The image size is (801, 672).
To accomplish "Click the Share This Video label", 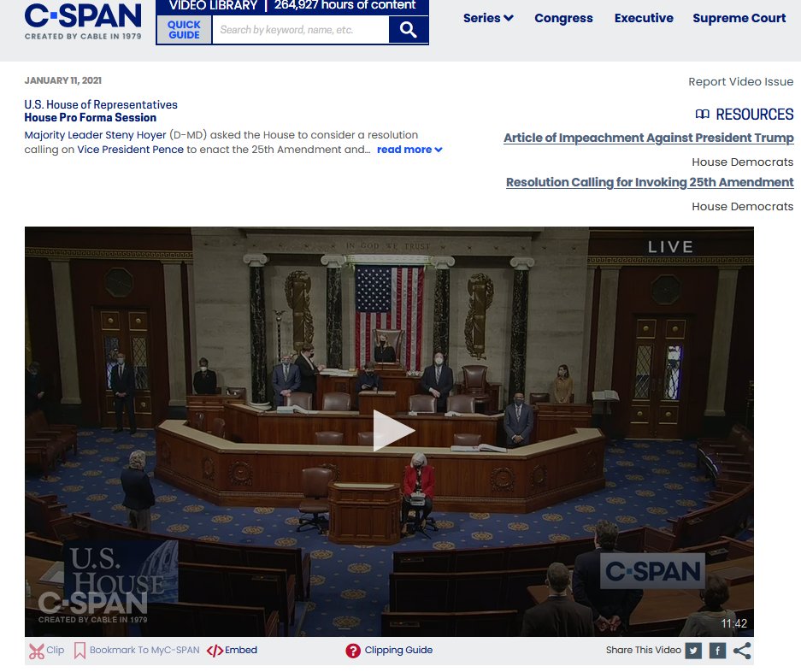I will pyautogui.click(x=643, y=650).
